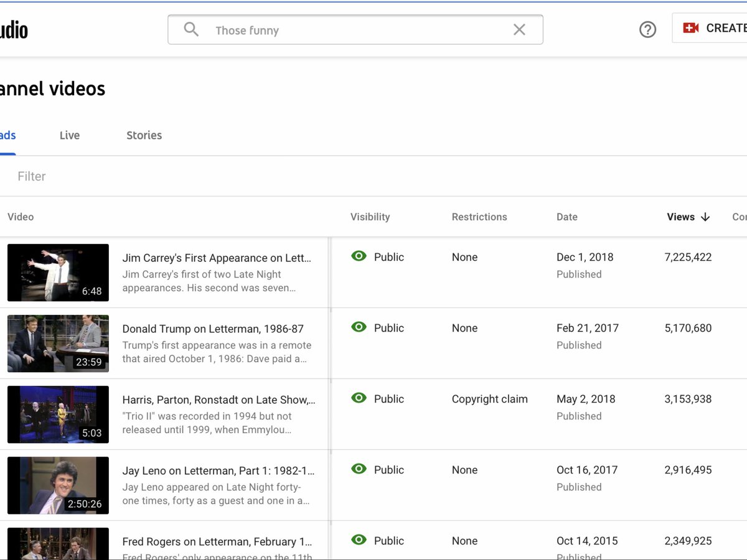Click the Studio logo text
Image resolution: width=747 pixels, height=560 pixels.
[14, 30]
